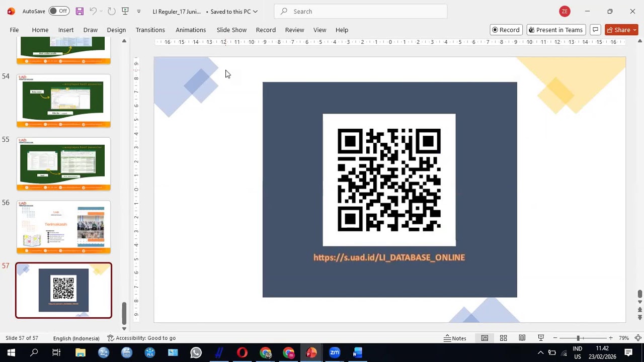Image resolution: width=644 pixels, height=362 pixels.
Task: Switch to the Record tab
Action: [266, 30]
